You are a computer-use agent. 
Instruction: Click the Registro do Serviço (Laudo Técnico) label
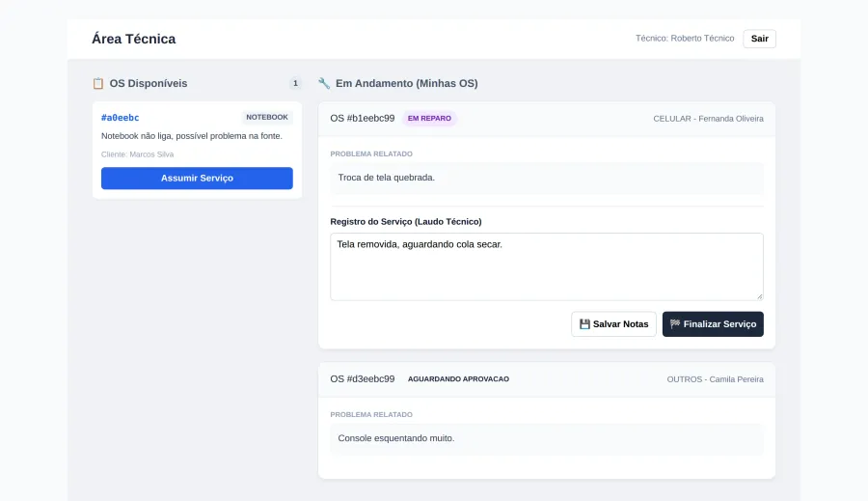pyautogui.click(x=406, y=222)
